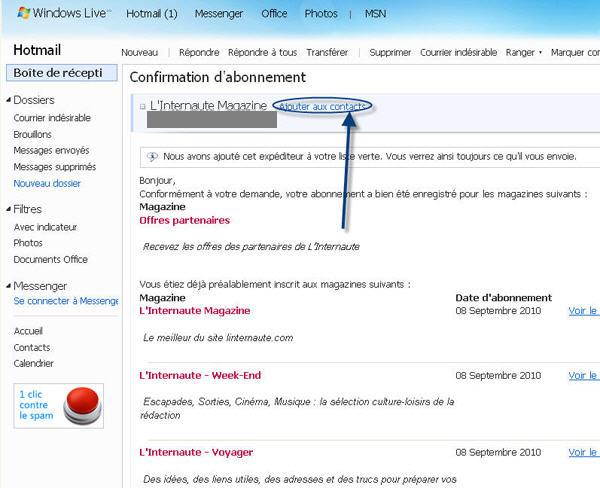Click Répondre à tous
This screenshot has width=600, height=488.
tap(262, 52)
